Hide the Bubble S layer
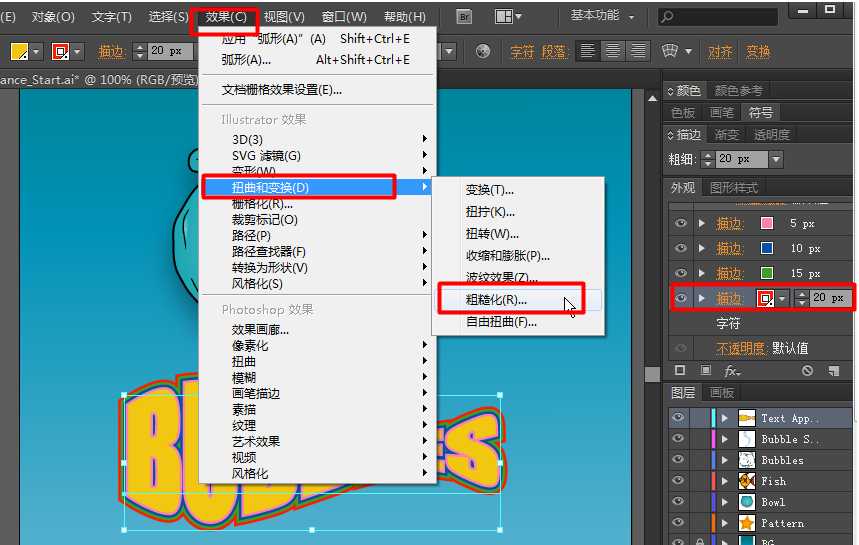 (678, 439)
